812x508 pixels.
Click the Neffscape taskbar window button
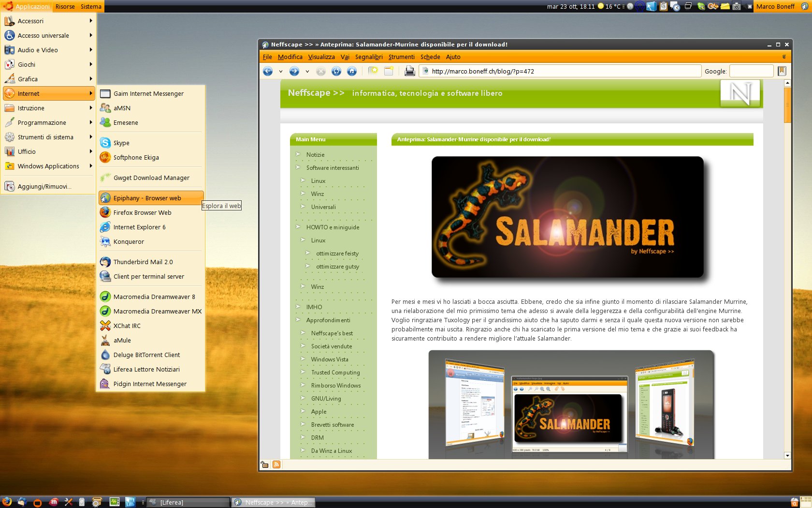(273, 502)
